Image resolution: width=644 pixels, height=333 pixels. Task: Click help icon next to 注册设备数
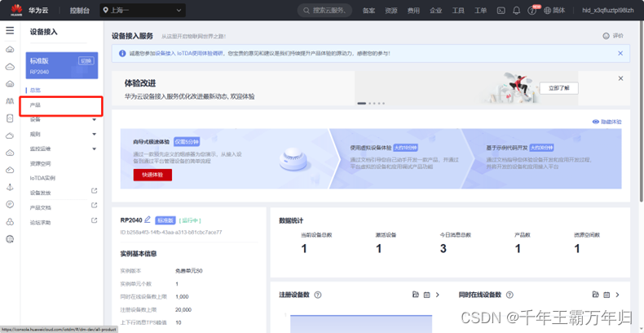click(x=317, y=295)
